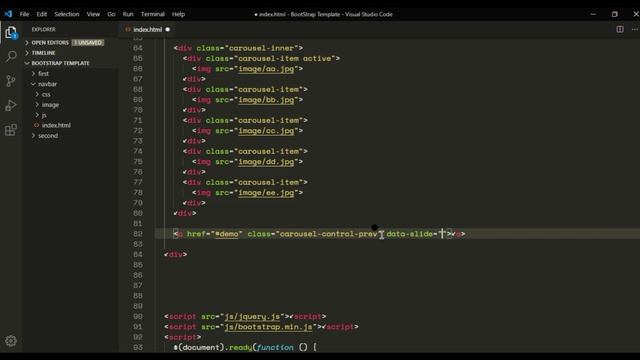Open the Run and Debug view icon
This screenshot has height=360, width=640.
(x=11, y=105)
